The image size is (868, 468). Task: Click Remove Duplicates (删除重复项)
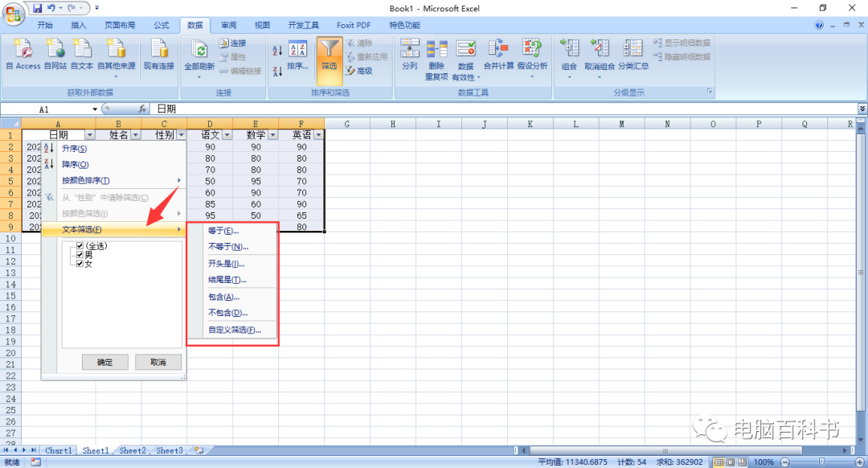[x=436, y=60]
